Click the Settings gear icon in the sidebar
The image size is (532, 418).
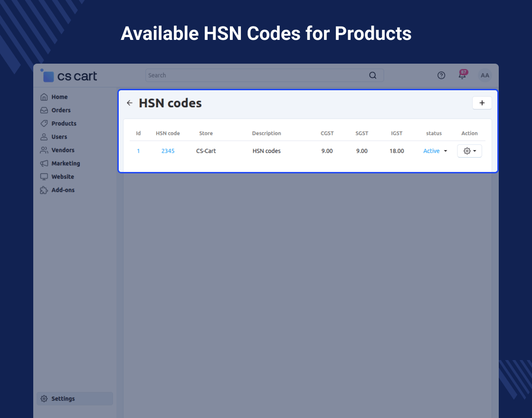(x=44, y=399)
